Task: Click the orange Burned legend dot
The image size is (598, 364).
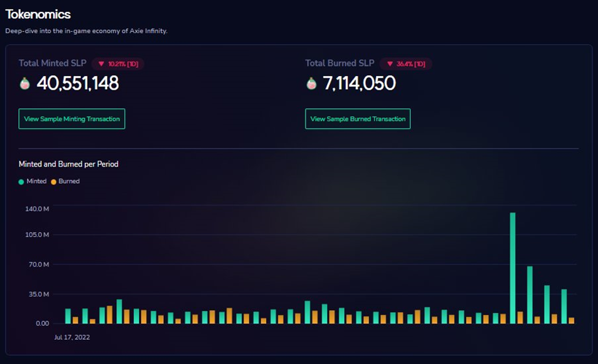Action: tap(54, 182)
